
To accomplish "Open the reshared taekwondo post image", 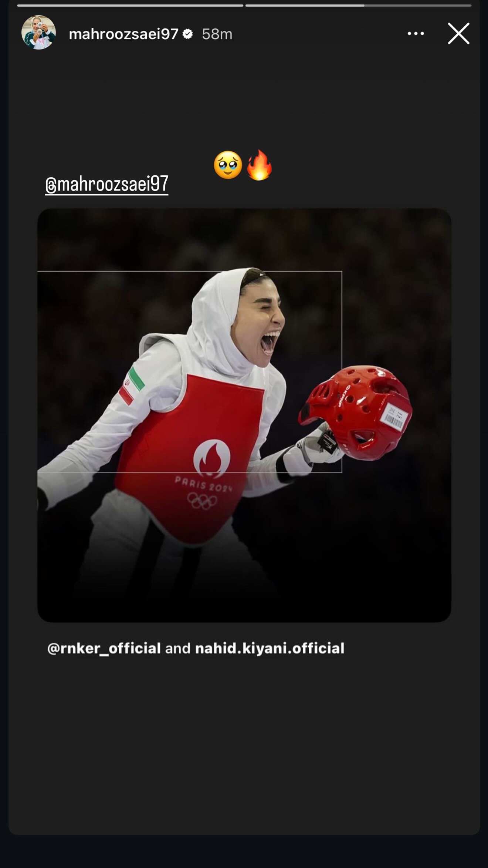I will click(x=244, y=415).
